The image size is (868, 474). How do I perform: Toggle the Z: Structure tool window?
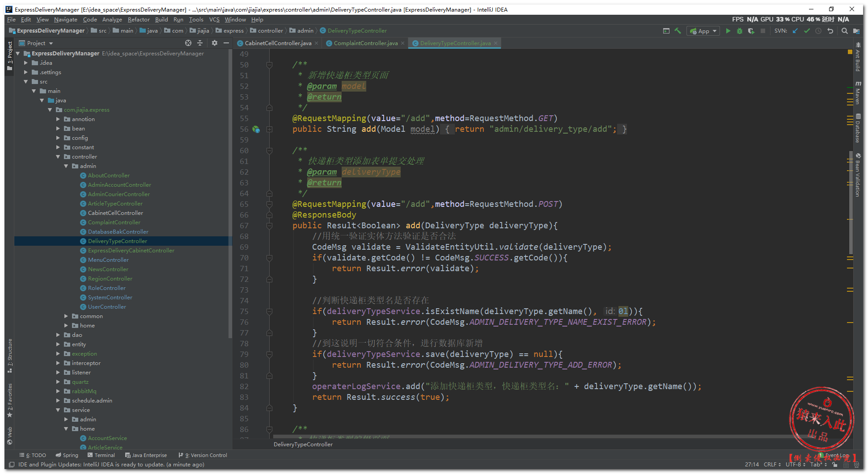[10, 356]
